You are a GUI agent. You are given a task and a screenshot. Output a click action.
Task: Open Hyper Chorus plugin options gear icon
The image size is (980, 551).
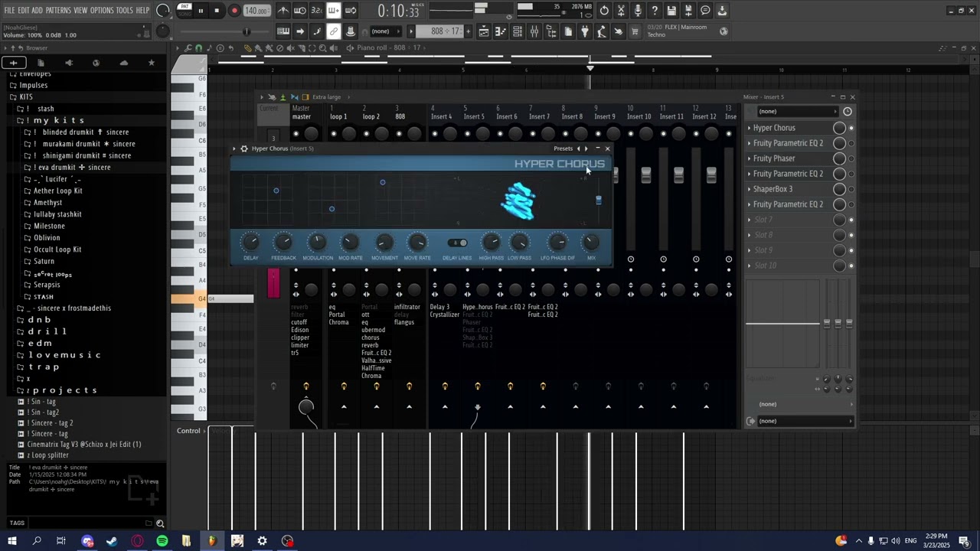[244, 148]
